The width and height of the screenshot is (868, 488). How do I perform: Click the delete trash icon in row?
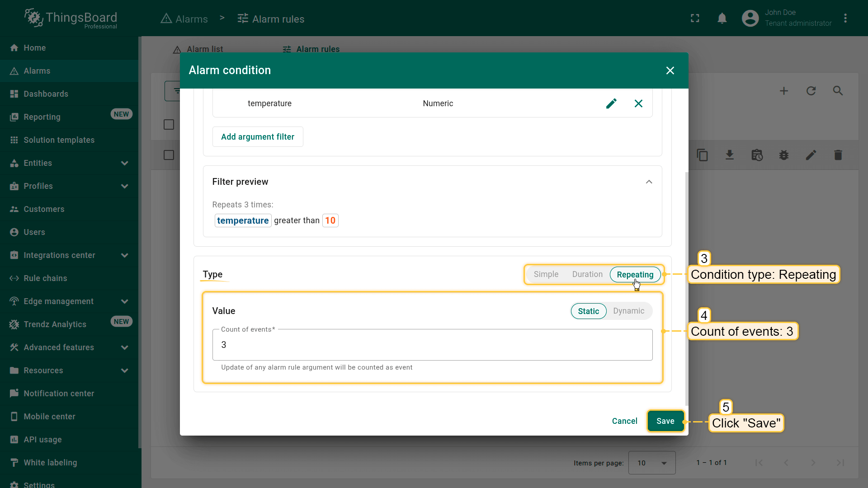838,155
